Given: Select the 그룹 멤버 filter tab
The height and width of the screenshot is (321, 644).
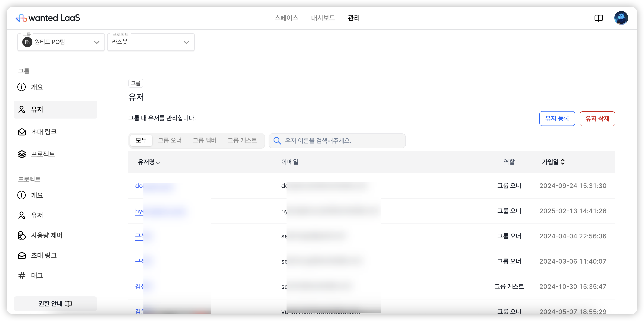Looking at the screenshot, I should click(204, 140).
